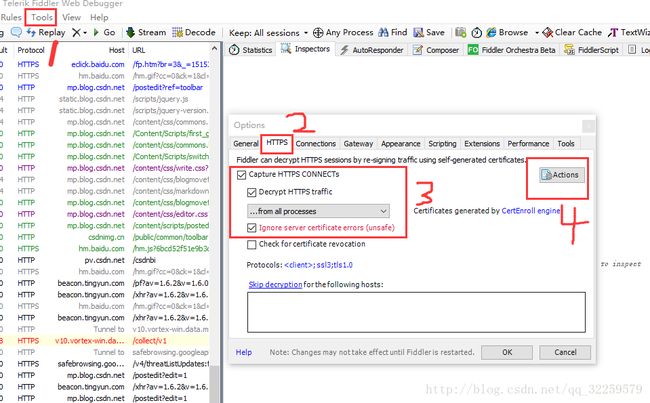Open the View menu
The width and height of the screenshot is (650, 403).
[x=71, y=17]
